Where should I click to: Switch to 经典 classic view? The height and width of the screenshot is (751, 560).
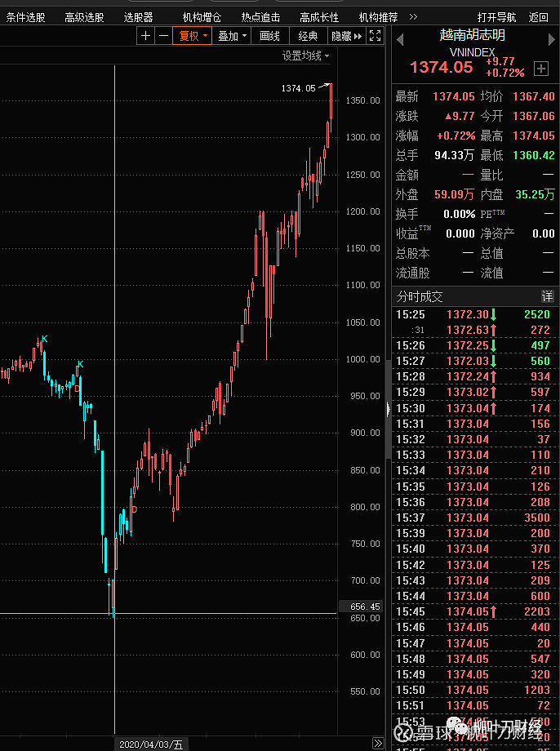point(308,36)
